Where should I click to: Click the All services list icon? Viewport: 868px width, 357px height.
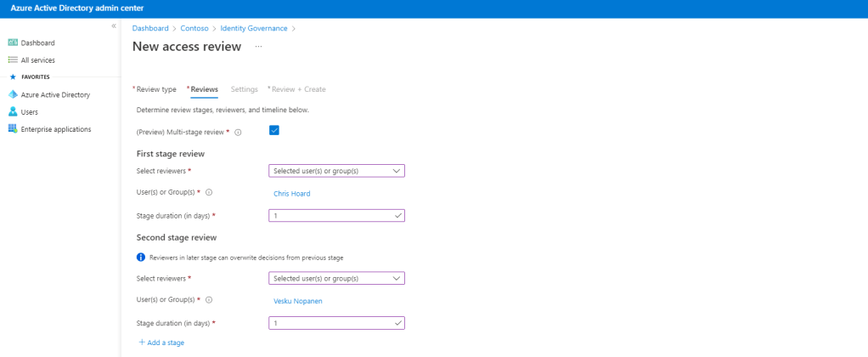tap(13, 60)
